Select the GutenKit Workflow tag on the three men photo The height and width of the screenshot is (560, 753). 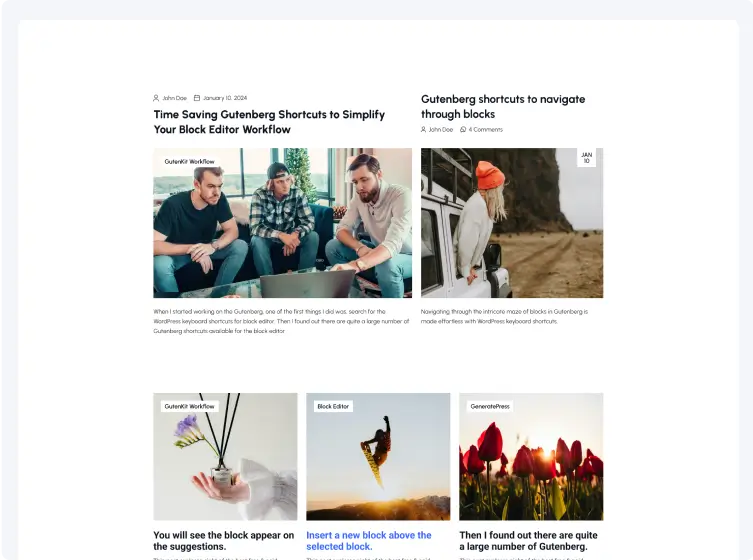point(189,162)
